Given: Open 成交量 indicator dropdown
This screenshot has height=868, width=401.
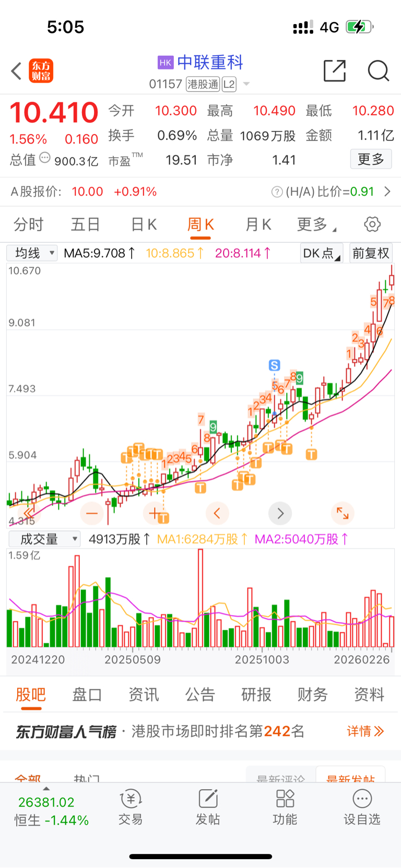Looking at the screenshot, I should click(44, 539).
